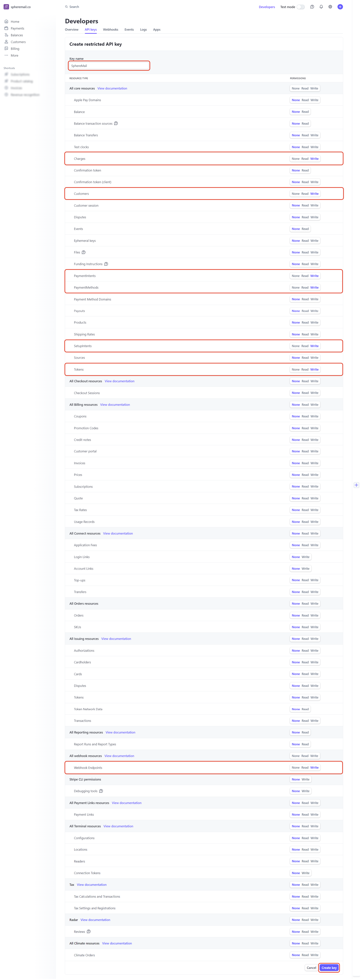The height and width of the screenshot is (980, 361).
Task: Open the Logs tab
Action: coord(143,30)
